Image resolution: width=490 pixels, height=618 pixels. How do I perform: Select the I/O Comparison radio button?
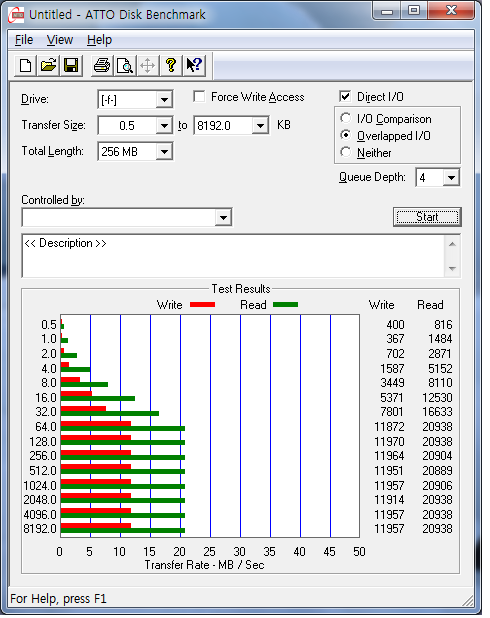[345, 118]
